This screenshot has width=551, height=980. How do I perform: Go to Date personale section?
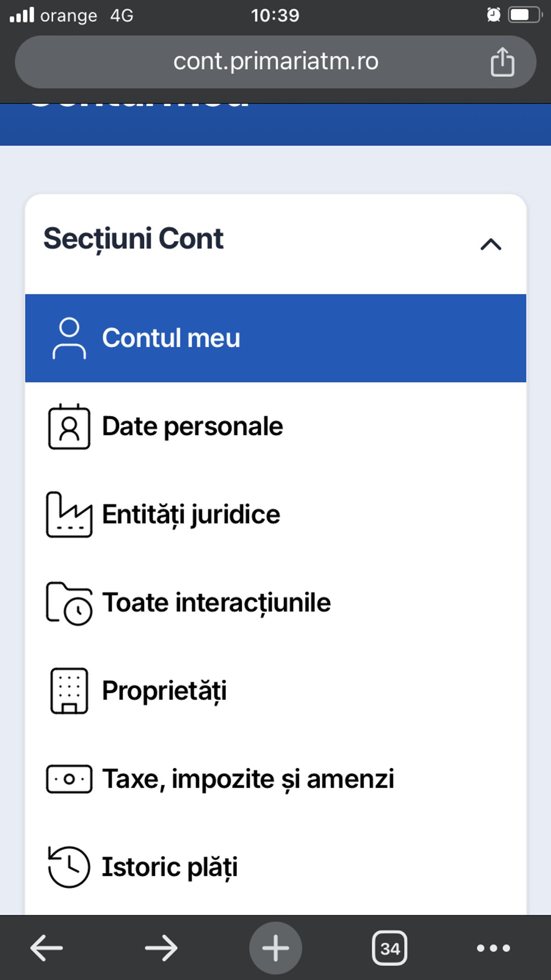tap(275, 426)
